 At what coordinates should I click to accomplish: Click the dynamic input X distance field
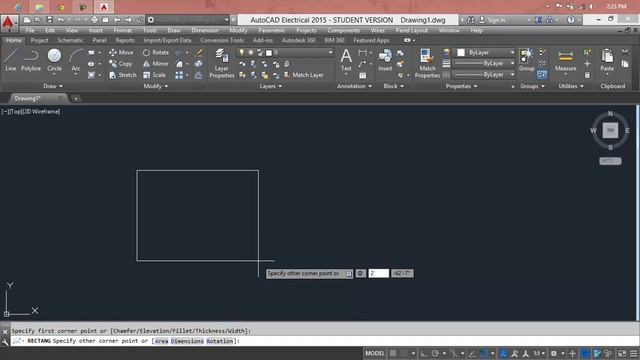[x=378, y=273]
